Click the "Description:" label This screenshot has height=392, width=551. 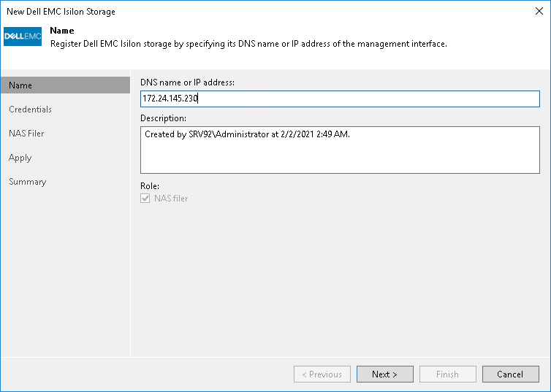coord(163,118)
